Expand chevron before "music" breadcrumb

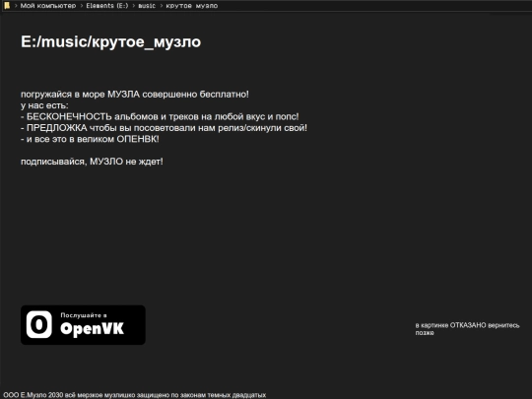tap(134, 6)
